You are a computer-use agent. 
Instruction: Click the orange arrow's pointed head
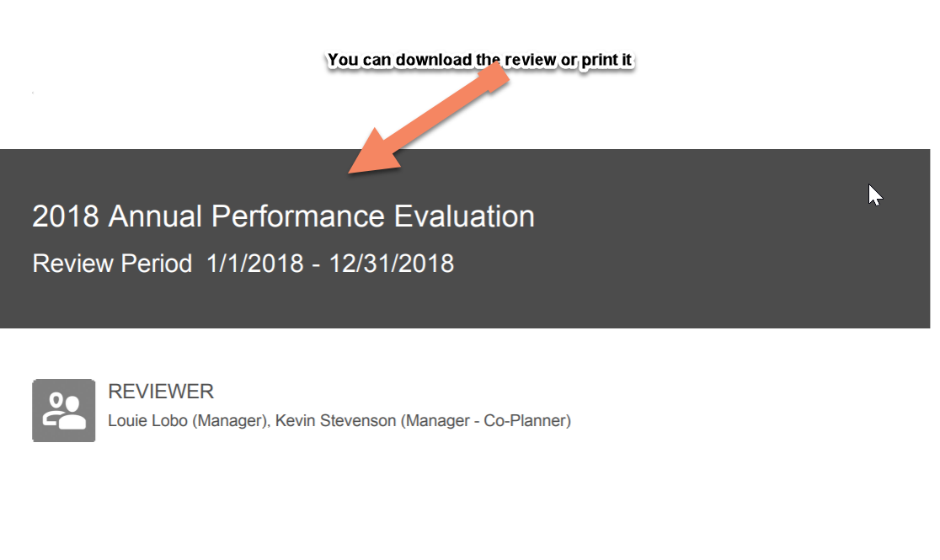(373, 153)
